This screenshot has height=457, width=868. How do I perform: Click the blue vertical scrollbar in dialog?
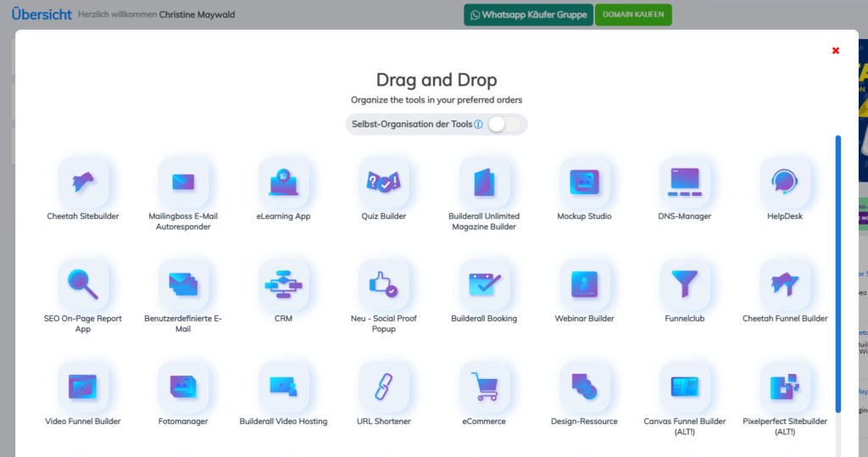838,271
